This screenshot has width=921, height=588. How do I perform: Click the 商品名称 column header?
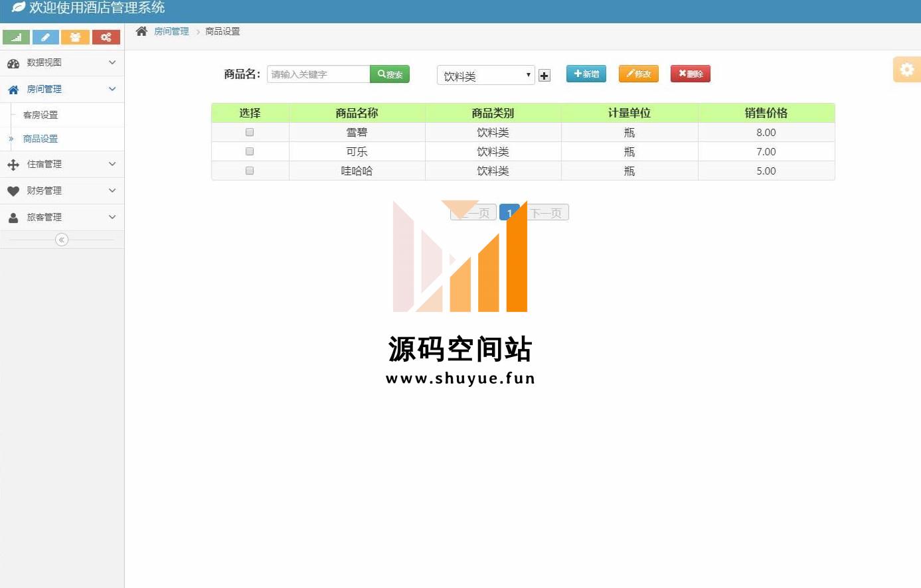pos(357,113)
